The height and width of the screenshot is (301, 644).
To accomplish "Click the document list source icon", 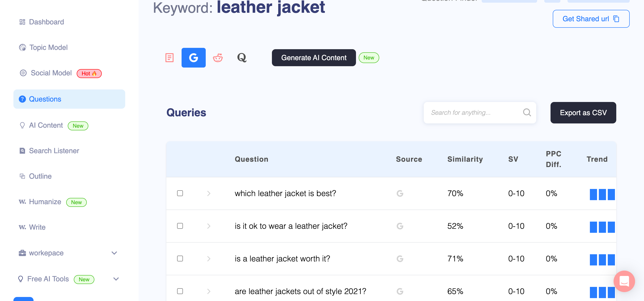I will (x=169, y=58).
